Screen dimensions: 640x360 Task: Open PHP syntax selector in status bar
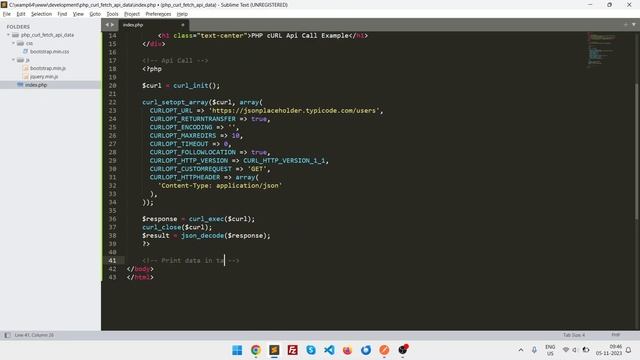click(616, 335)
